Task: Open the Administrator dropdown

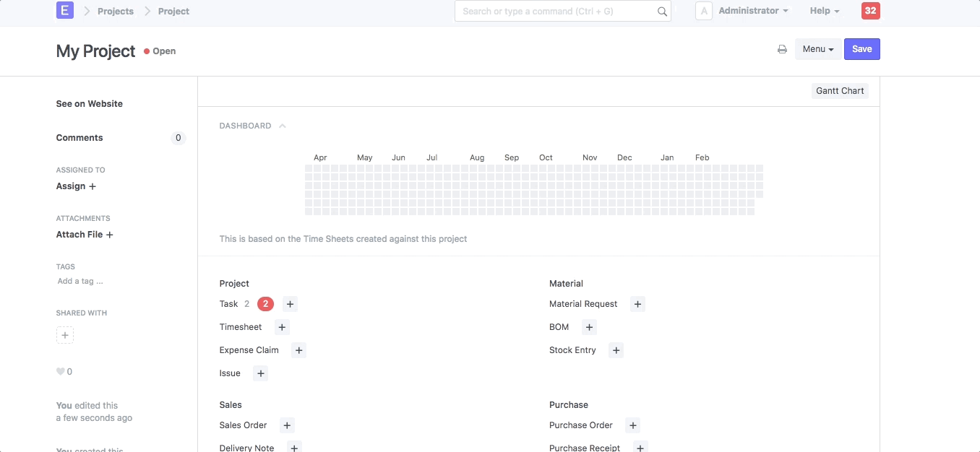Action: (753, 11)
